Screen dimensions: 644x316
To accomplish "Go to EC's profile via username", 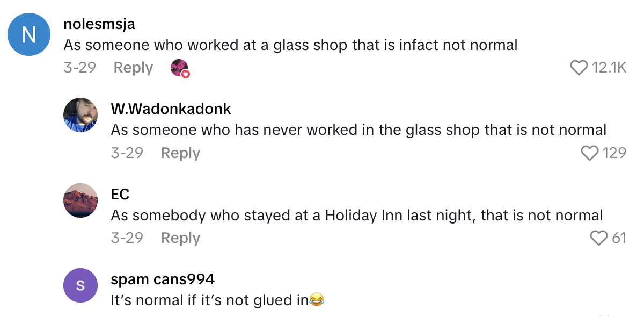I will 120,194.
